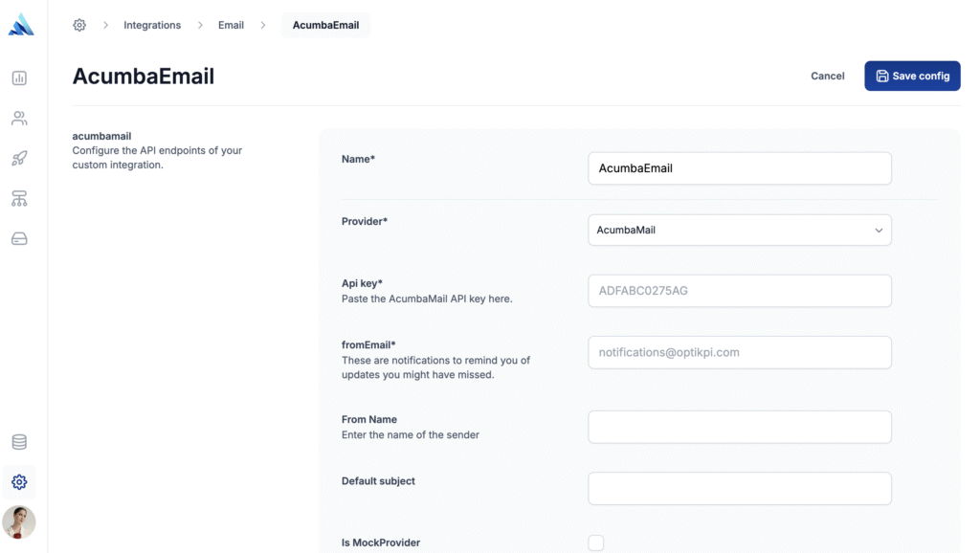Go to Email breadcrumb

[231, 25]
